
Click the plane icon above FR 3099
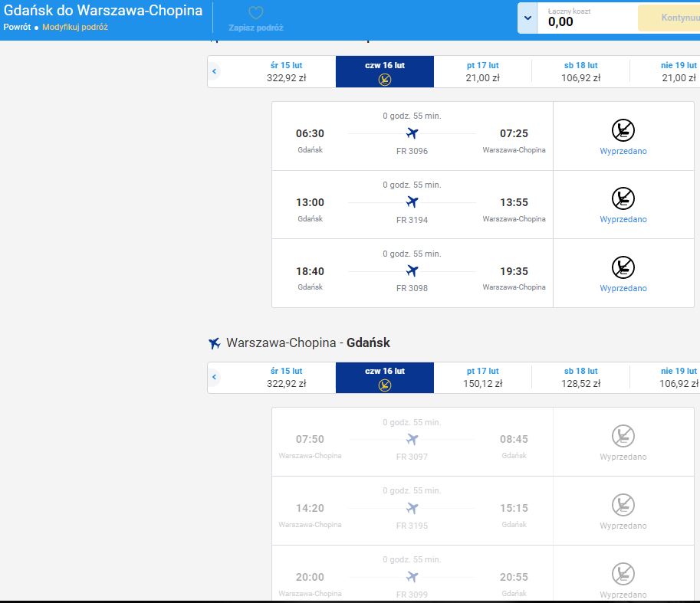[412, 577]
